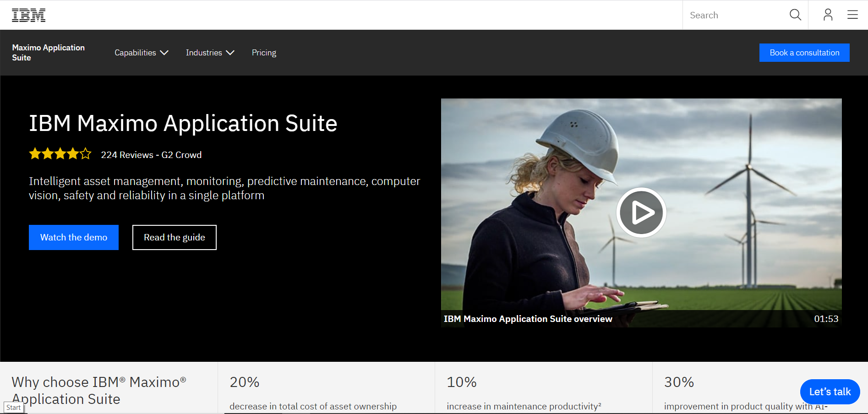Click the 10% statistic text
The width and height of the screenshot is (868, 414).
click(462, 382)
